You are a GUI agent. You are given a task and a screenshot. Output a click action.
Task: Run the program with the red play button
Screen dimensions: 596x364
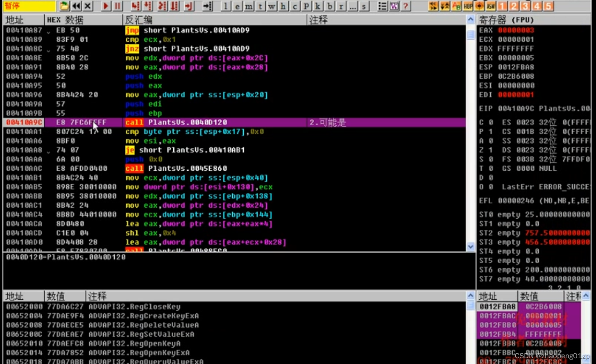[x=106, y=6]
